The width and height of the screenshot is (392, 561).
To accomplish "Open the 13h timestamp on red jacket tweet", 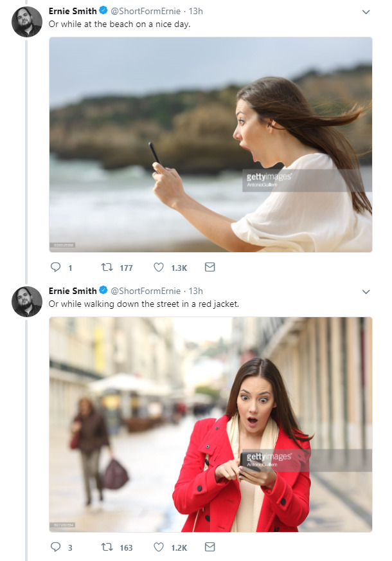I will [x=195, y=291].
